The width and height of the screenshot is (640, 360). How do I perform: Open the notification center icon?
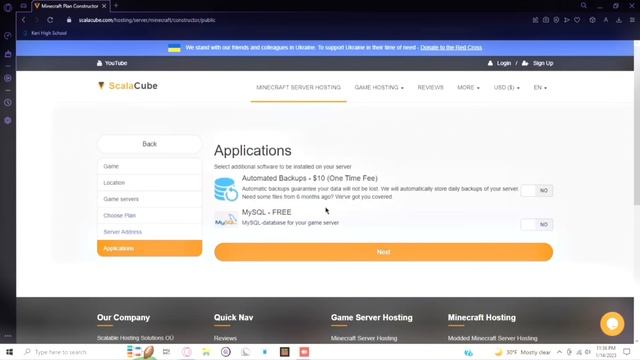pos(627,352)
